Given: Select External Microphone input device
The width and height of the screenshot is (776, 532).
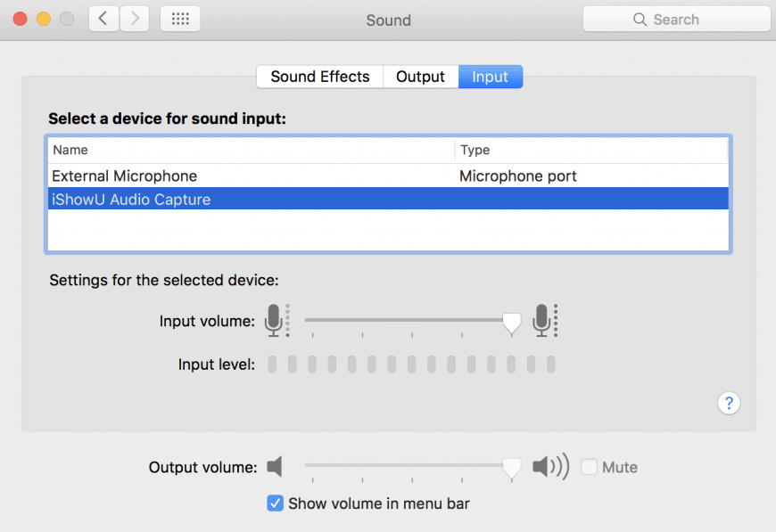Looking at the screenshot, I should (125, 176).
